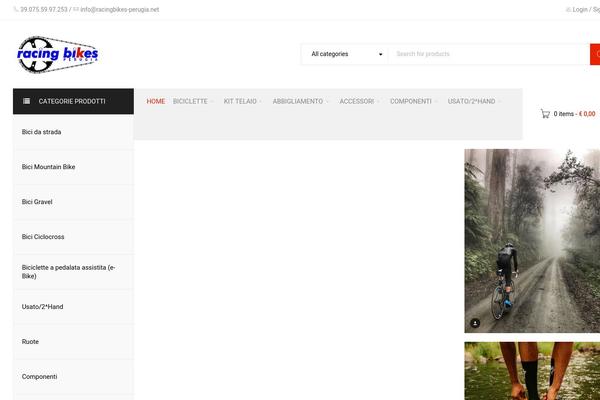The height and width of the screenshot is (400, 600).
Task: Open the USATO/2°HAND menu
Action: [x=471, y=101]
